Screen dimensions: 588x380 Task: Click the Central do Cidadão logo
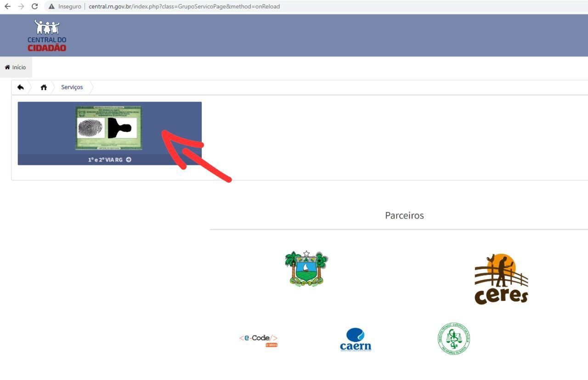(47, 35)
